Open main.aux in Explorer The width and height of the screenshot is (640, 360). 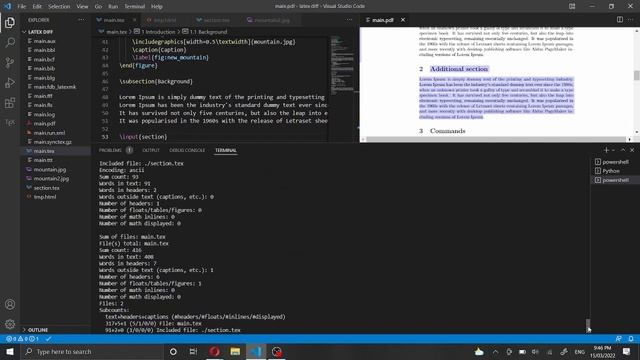(x=44, y=41)
